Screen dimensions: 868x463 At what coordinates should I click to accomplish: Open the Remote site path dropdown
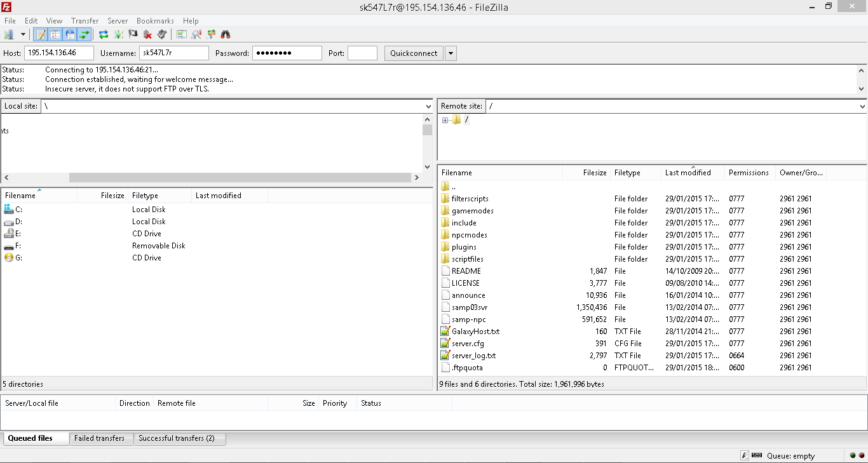coord(862,107)
